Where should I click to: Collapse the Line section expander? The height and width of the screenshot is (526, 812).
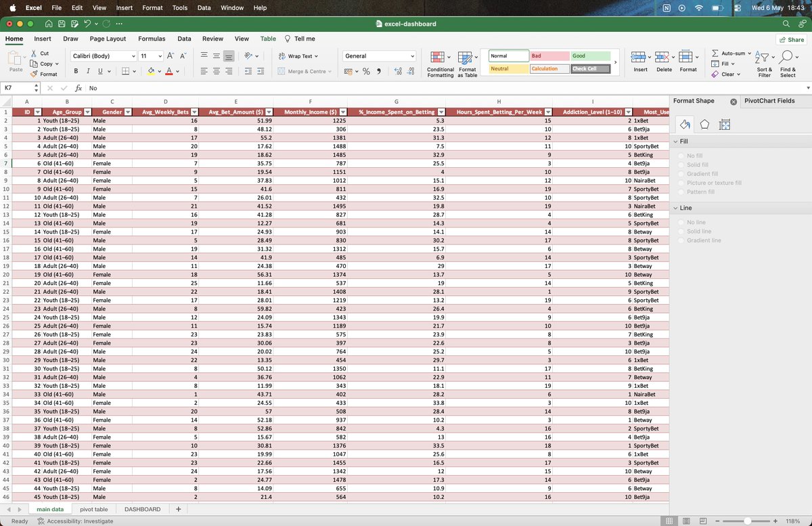(x=675, y=208)
